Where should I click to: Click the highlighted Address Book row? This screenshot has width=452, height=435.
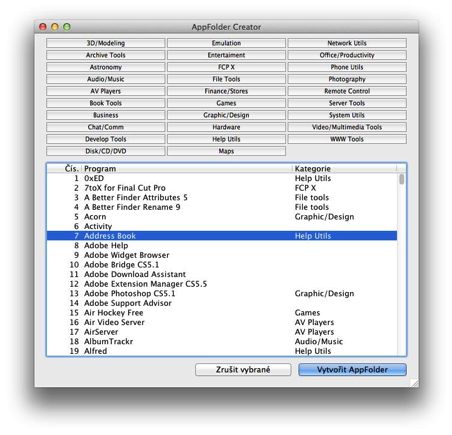[222, 236]
